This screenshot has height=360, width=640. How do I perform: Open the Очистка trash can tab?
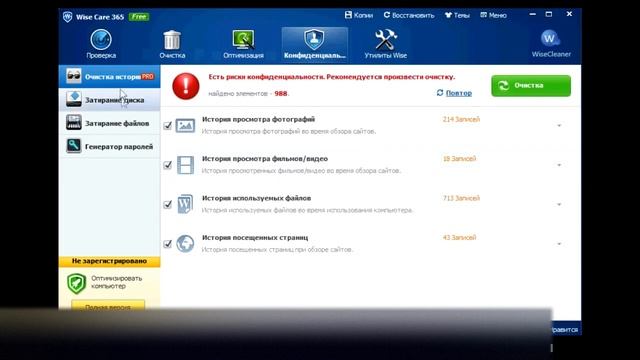(172, 44)
